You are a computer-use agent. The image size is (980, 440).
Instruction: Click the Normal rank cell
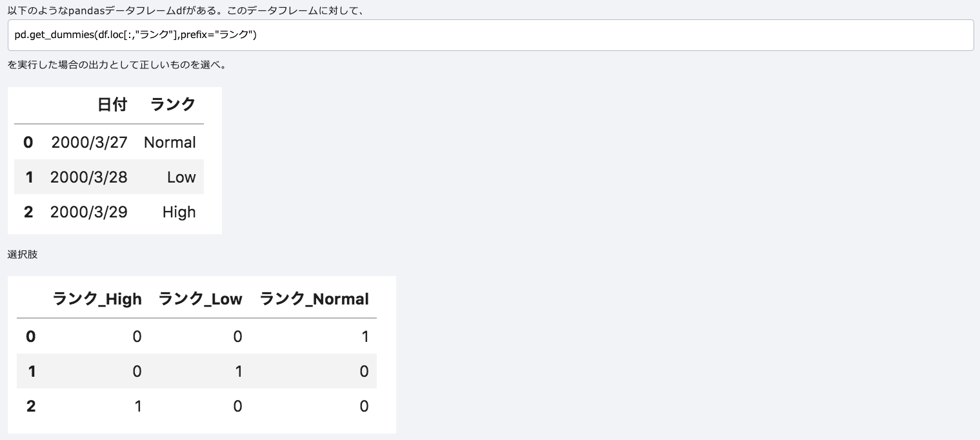pos(170,143)
